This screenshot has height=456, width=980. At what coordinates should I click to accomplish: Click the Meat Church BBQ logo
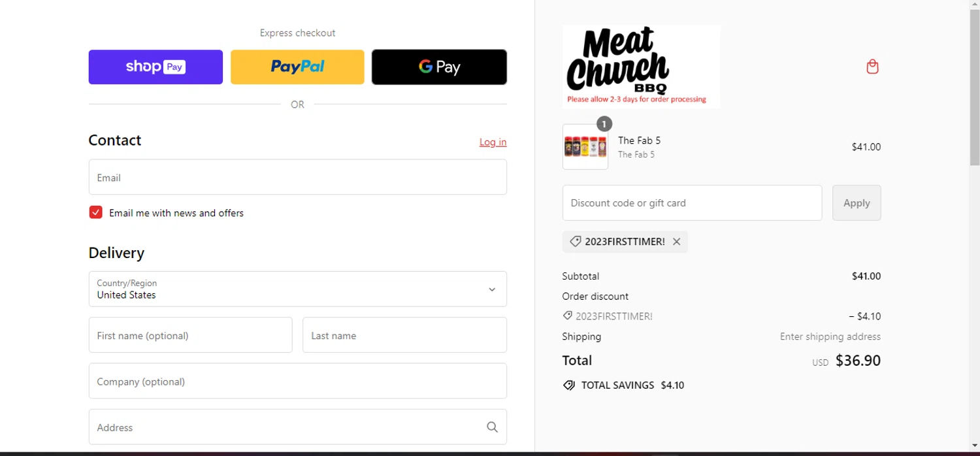(x=640, y=67)
